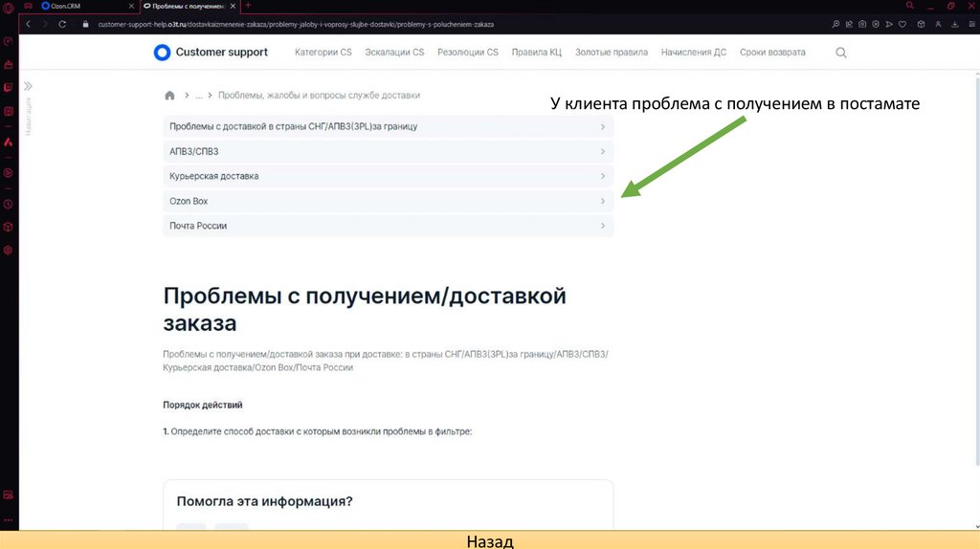Expand the navigation panel double chevron
980x549 pixels.
coord(28,86)
